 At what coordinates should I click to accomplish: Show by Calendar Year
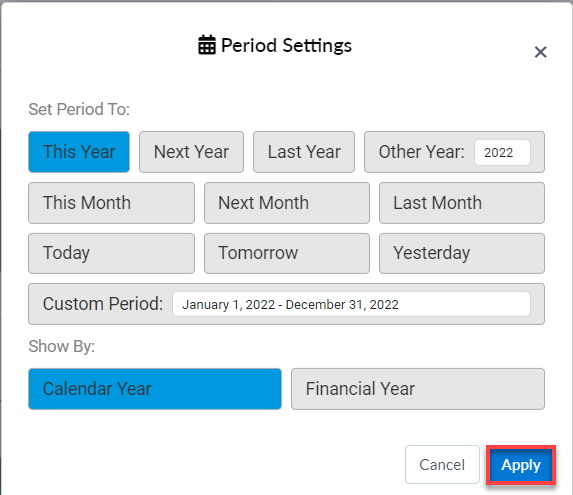pyautogui.click(x=155, y=389)
